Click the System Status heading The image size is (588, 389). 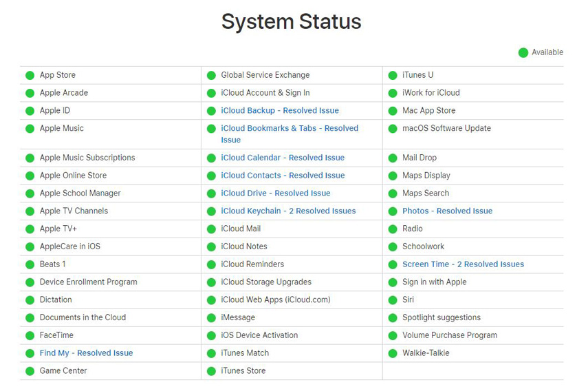tap(291, 21)
